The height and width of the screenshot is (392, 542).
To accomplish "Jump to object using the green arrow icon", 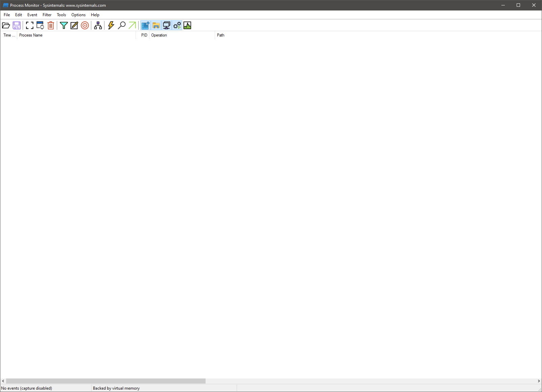I will coord(132,25).
